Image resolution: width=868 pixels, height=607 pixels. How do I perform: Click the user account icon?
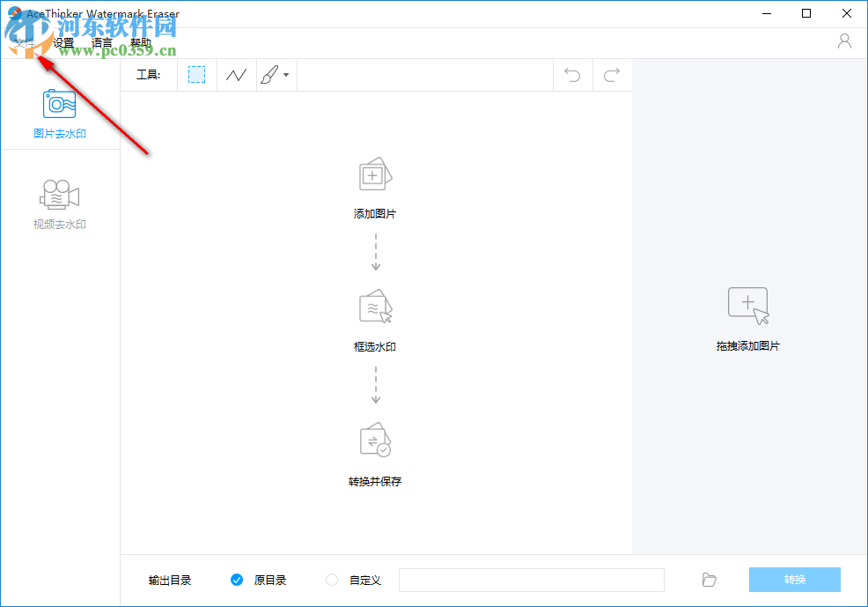coord(844,41)
